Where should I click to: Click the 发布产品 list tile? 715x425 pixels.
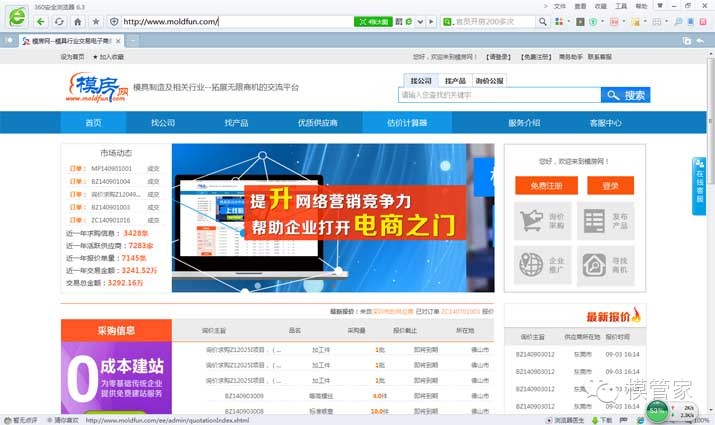click(606, 221)
